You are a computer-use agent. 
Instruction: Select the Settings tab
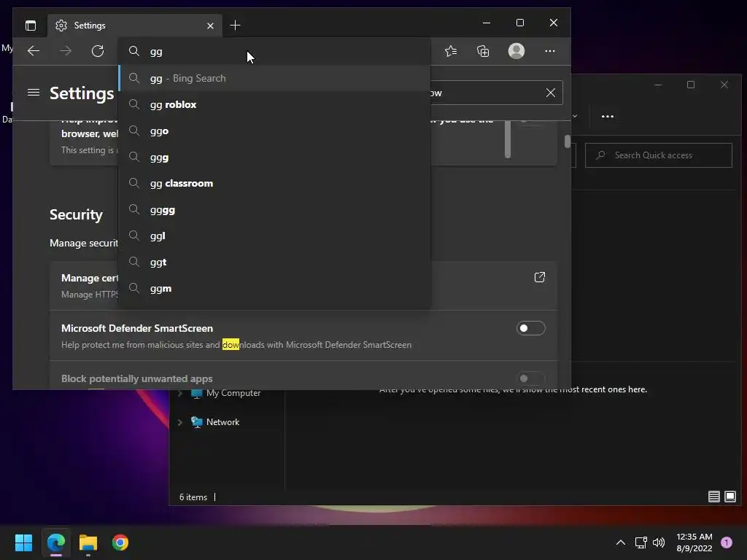tap(133, 26)
